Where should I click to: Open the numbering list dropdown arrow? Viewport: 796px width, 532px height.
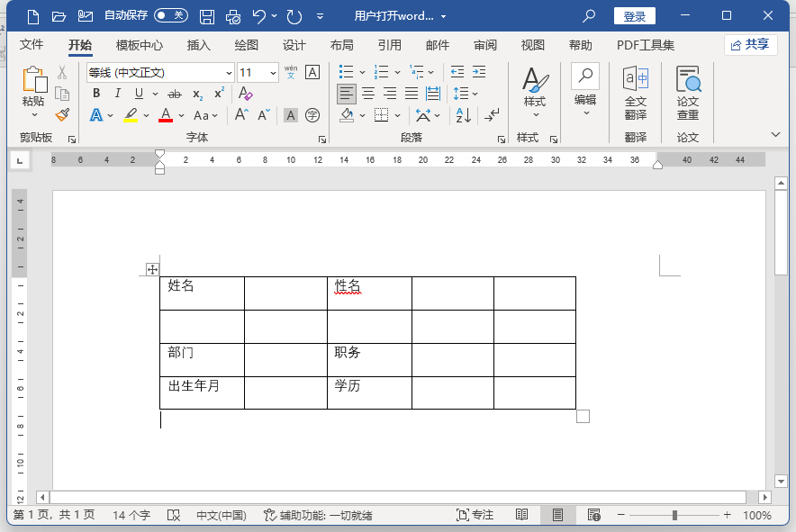[x=397, y=72]
